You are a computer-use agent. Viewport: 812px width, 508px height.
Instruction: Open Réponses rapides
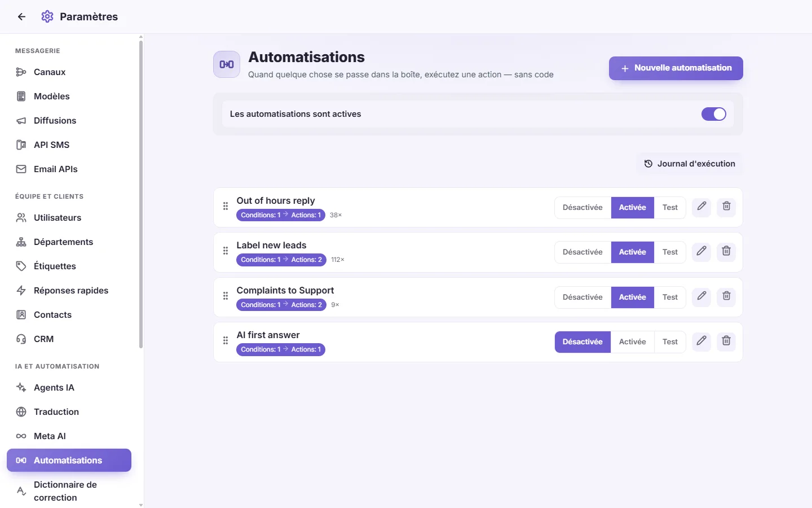click(69, 291)
